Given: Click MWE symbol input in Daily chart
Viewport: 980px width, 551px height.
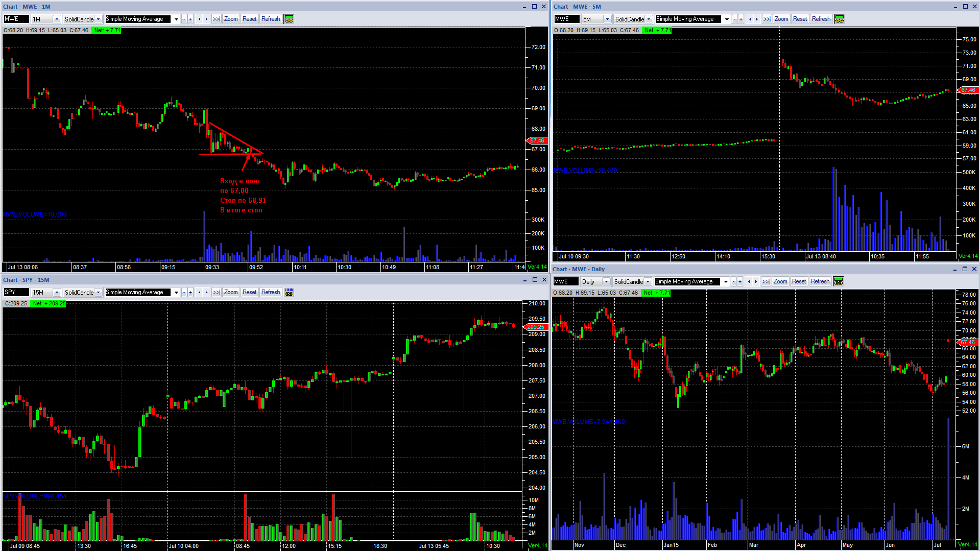Looking at the screenshot, I should [x=566, y=281].
